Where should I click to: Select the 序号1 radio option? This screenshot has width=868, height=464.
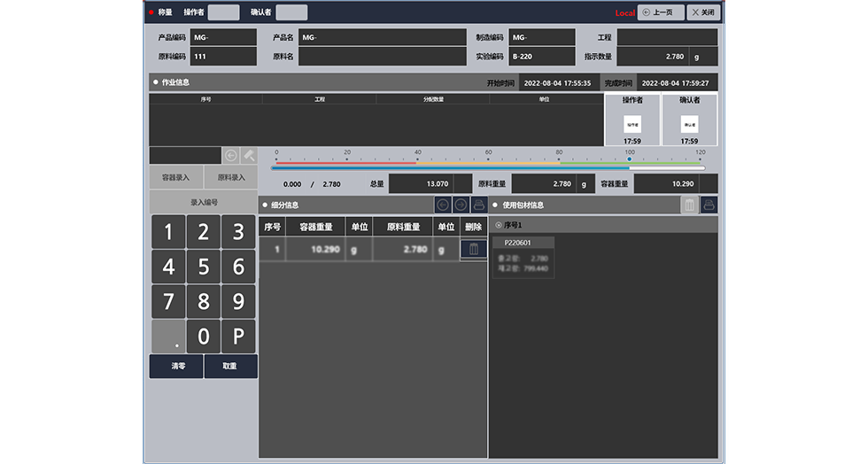tap(499, 226)
